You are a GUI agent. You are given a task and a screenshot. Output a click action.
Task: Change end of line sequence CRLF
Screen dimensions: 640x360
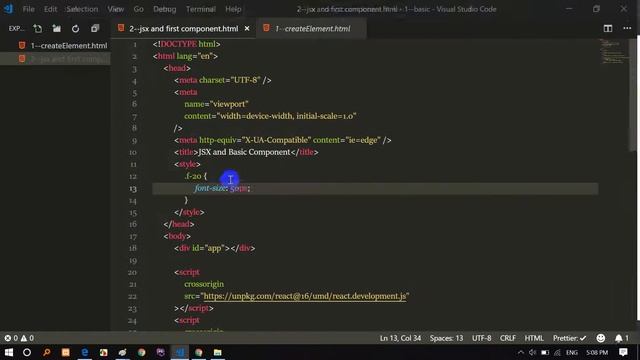point(508,338)
